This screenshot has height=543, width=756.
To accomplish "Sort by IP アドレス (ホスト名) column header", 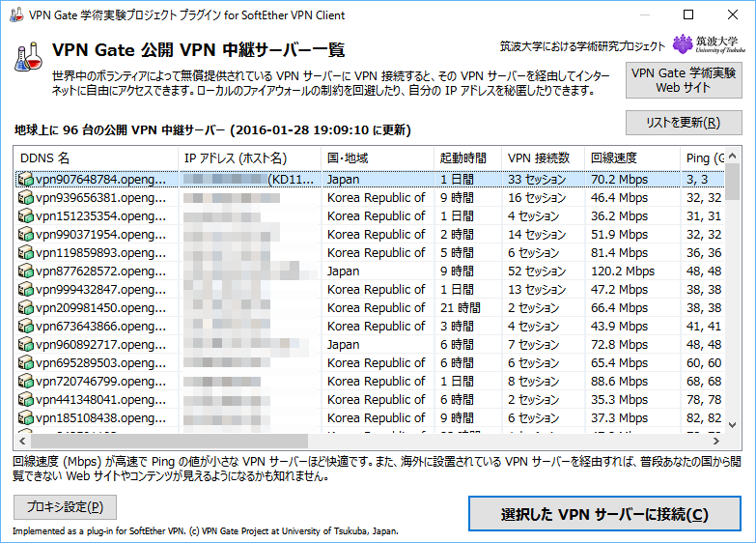I will point(250,158).
